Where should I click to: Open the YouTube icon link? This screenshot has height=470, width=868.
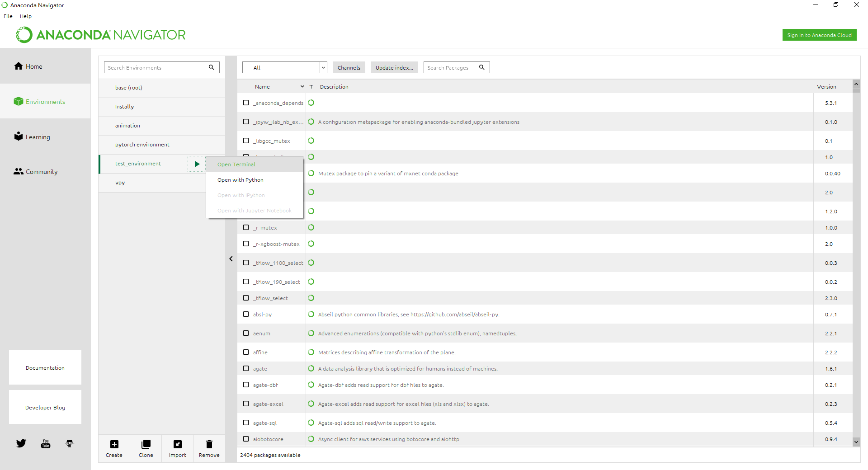coord(46,443)
